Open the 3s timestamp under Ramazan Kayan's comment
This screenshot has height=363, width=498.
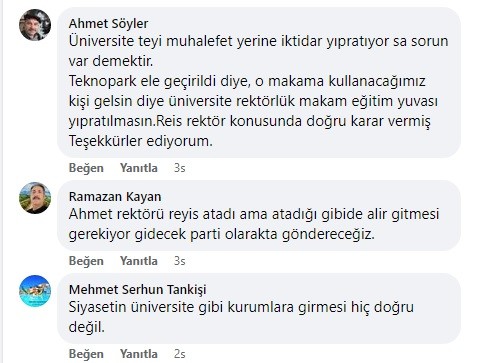(179, 261)
